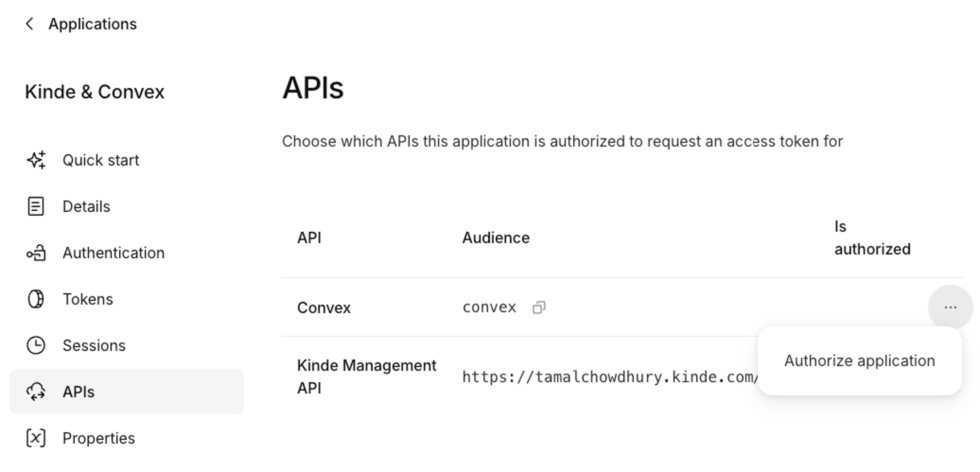Select the Sessions clock icon
This screenshot has width=980, height=472.
[x=36, y=345]
